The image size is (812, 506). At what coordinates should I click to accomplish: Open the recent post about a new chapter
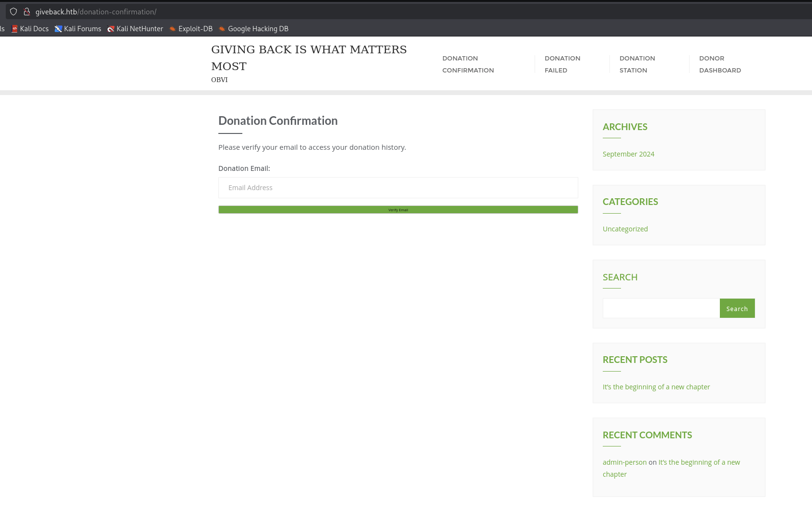point(656,386)
